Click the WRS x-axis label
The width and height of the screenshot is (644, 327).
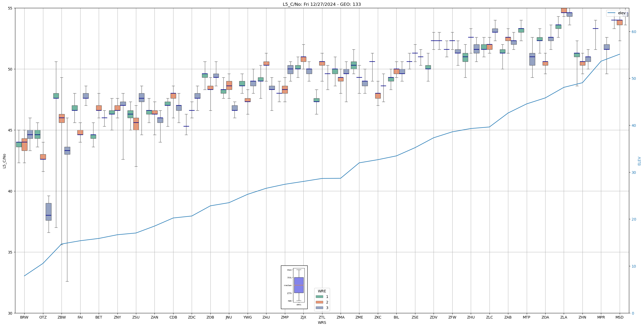(x=322, y=323)
